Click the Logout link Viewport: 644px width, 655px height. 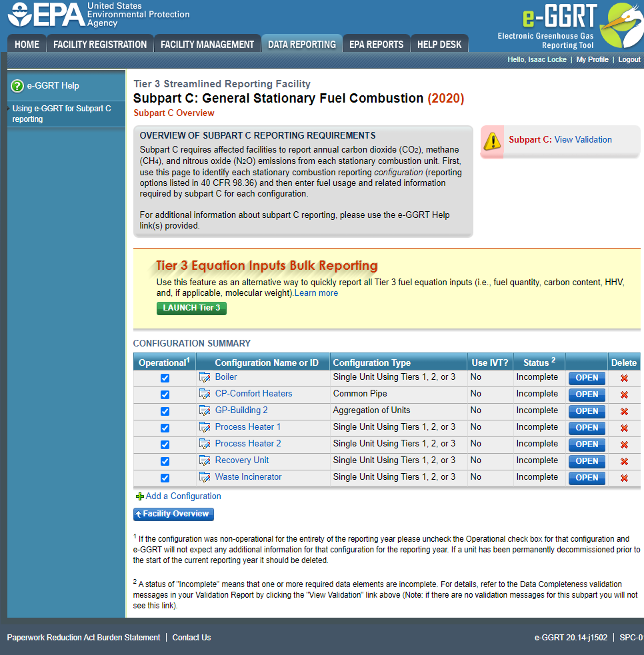click(x=629, y=60)
